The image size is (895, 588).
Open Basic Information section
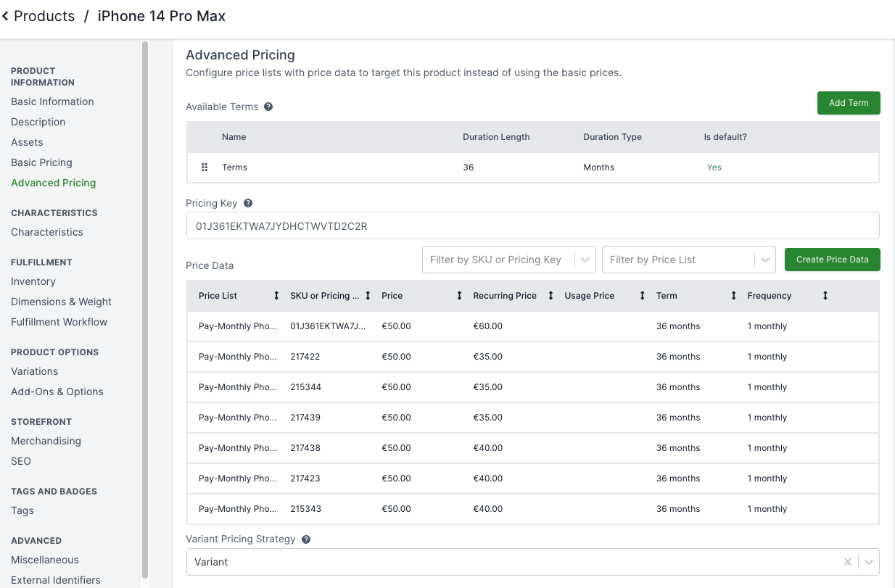[x=52, y=102]
